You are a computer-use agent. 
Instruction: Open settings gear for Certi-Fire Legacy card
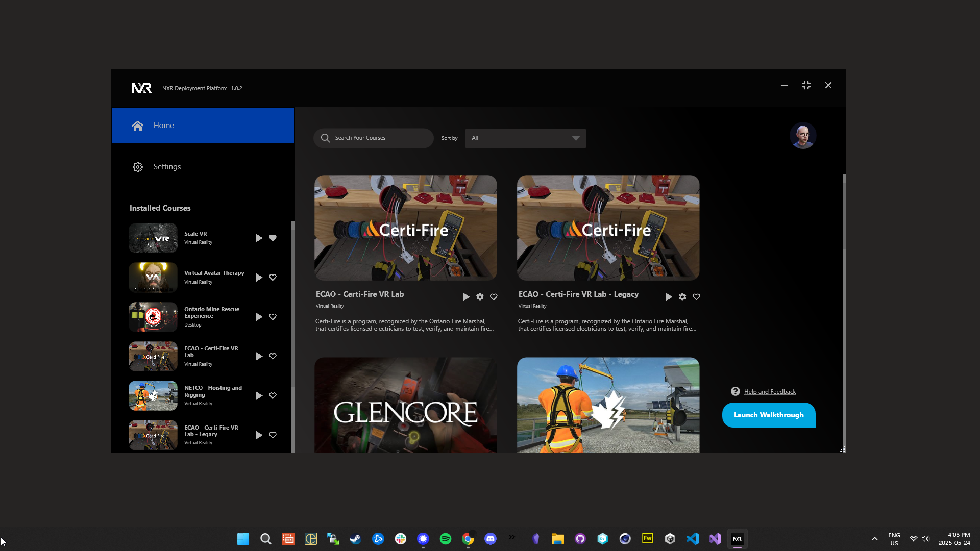682,297
